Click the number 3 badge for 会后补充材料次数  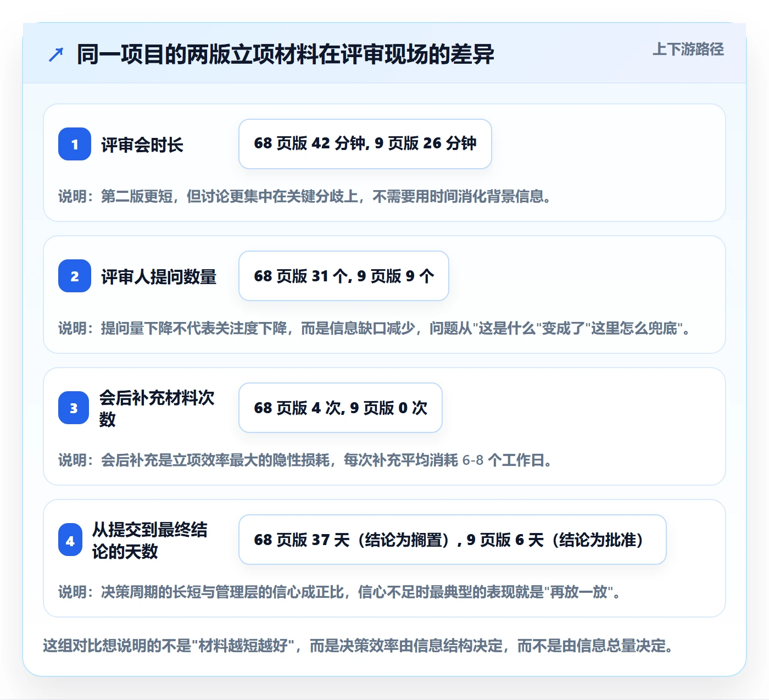(x=74, y=408)
